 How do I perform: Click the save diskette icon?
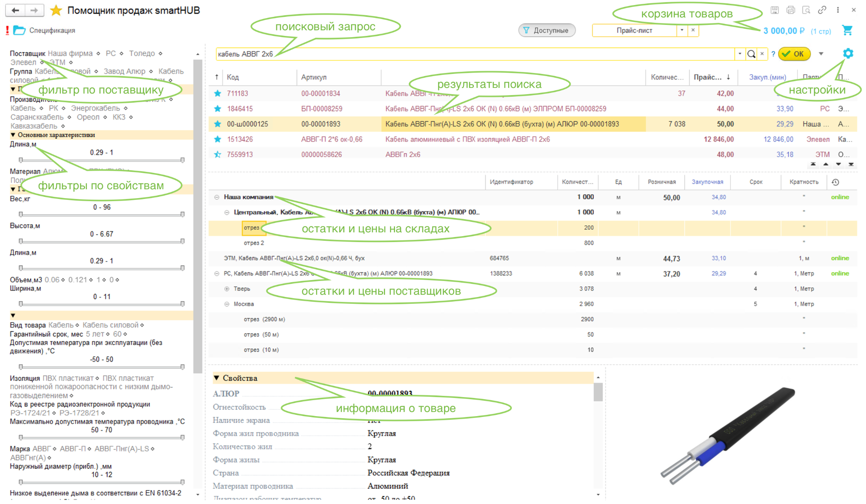point(774,10)
